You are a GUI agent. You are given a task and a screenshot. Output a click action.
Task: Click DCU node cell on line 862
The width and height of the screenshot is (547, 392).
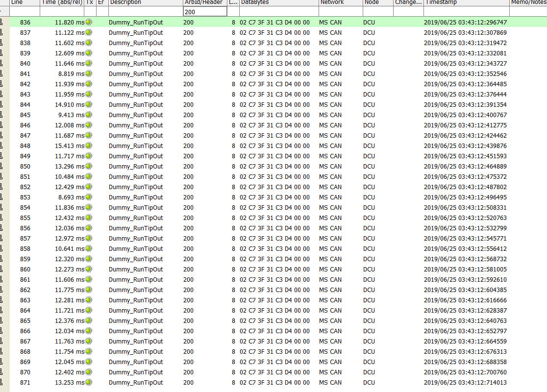[x=369, y=290]
